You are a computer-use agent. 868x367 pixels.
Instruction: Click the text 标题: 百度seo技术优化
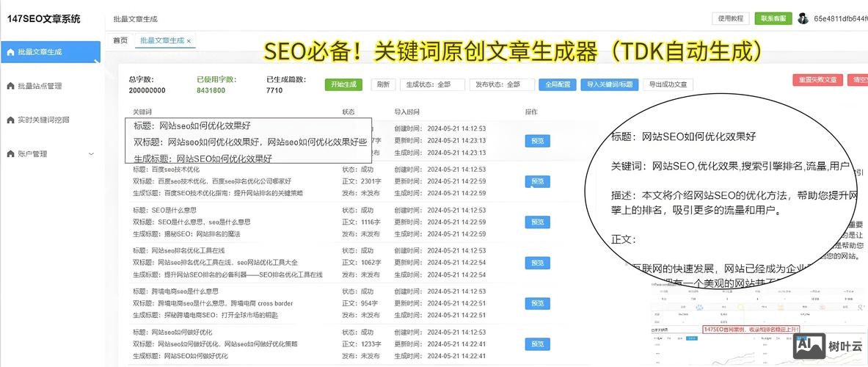point(166,170)
